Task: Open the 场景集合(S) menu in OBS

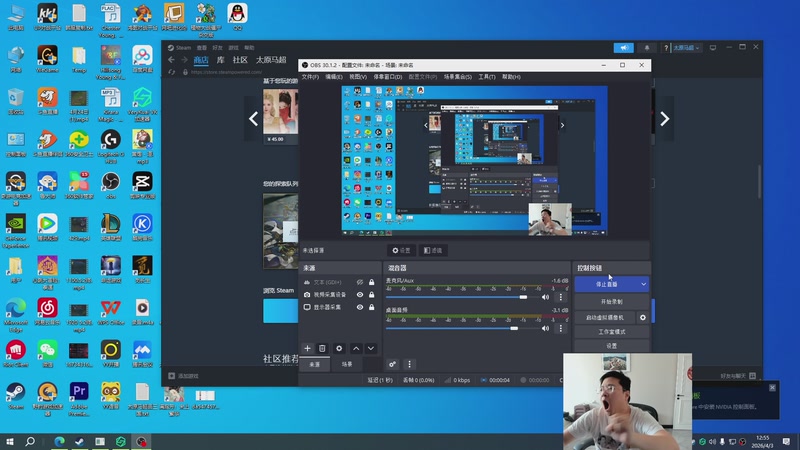Action: 458,77
